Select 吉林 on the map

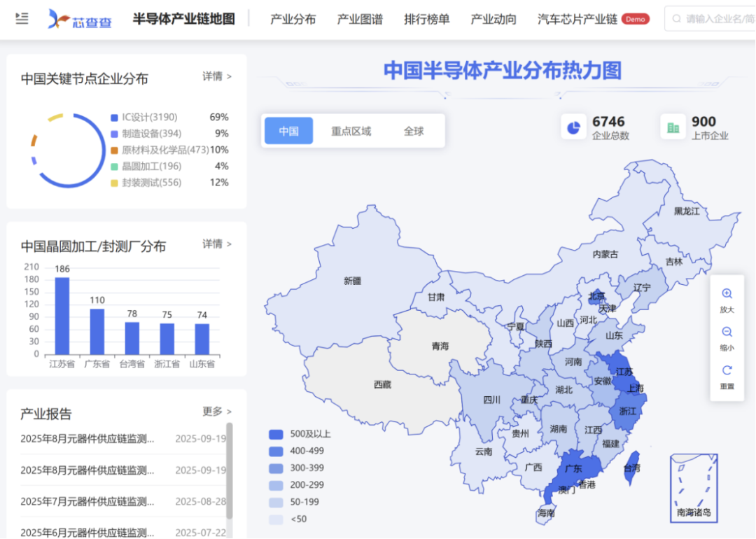[674, 262]
